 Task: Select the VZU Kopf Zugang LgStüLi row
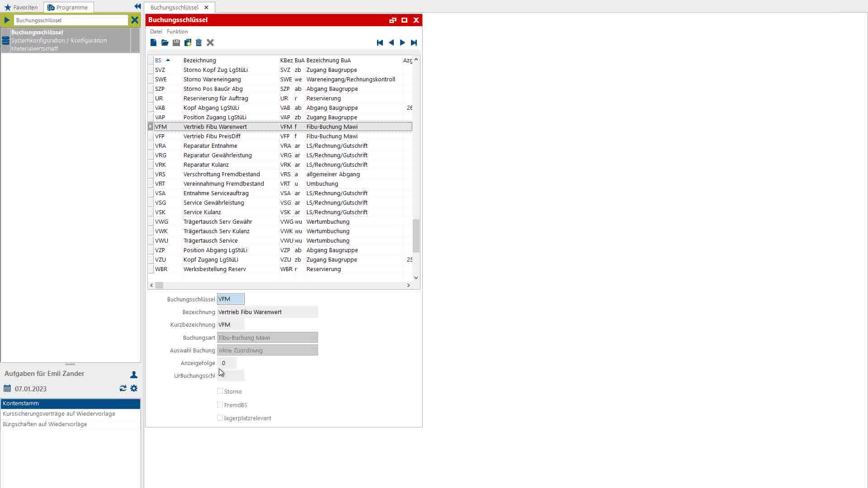[283, 260]
